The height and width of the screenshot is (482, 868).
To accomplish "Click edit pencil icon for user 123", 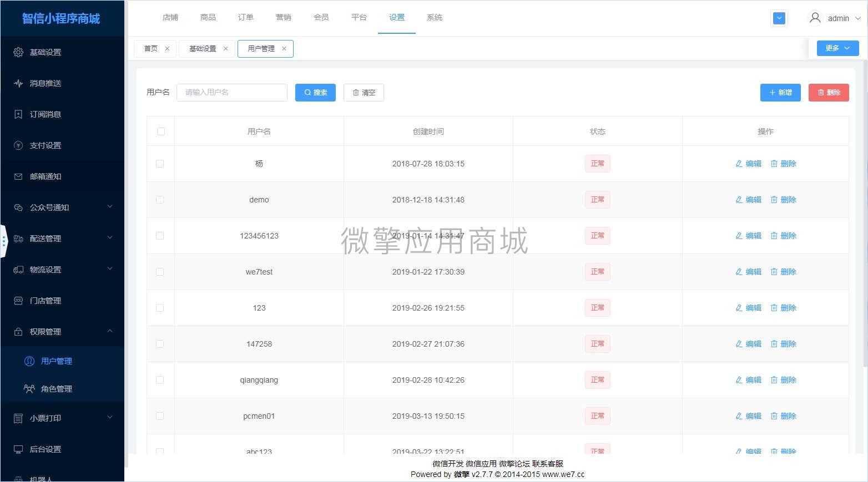I will (739, 308).
